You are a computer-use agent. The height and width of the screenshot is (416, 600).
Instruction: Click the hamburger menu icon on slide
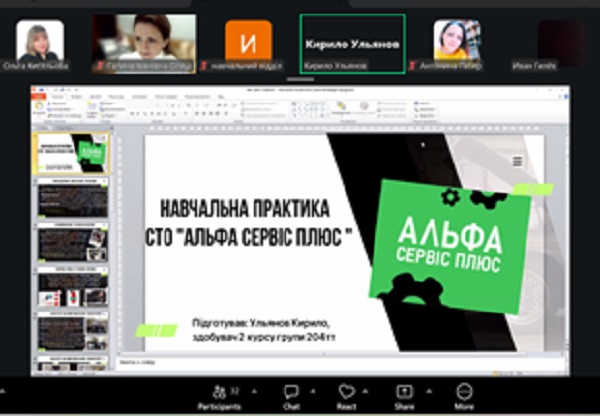pos(517,161)
